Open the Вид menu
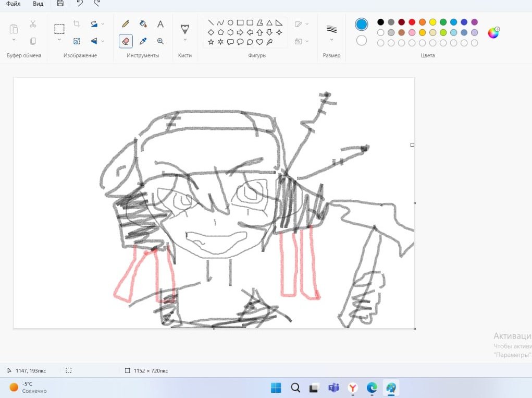This screenshot has width=532, height=398. 38,4
